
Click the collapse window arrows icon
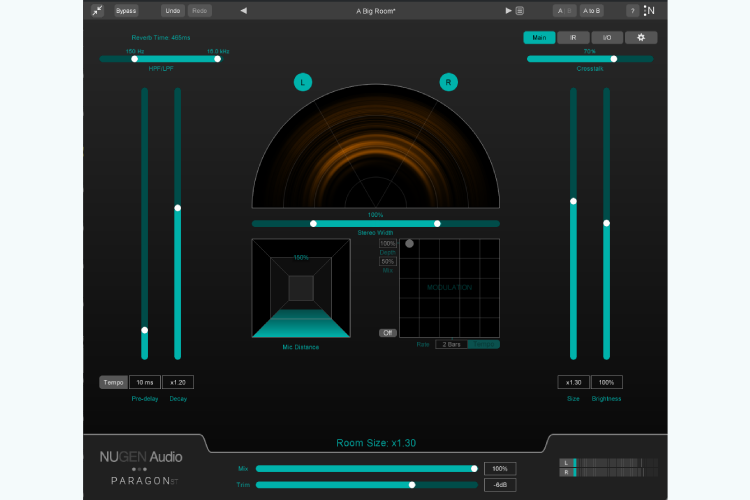pyautogui.click(x=98, y=11)
